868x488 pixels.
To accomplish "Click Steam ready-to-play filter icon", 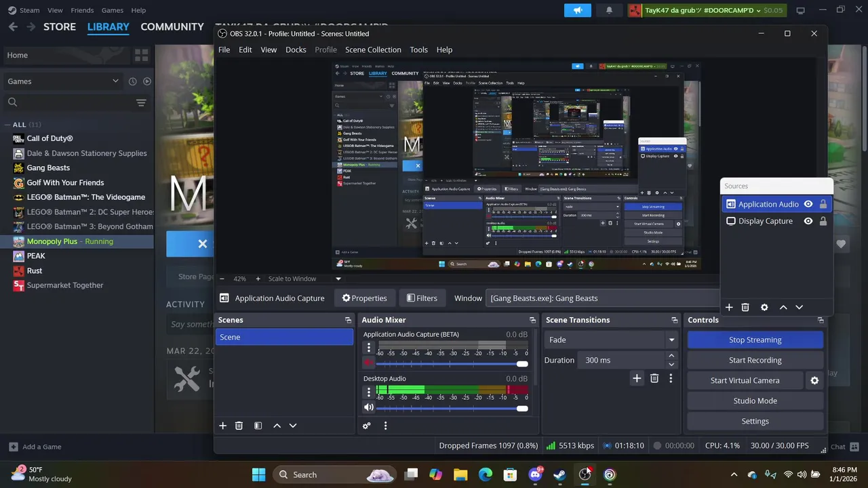I will coord(147,81).
